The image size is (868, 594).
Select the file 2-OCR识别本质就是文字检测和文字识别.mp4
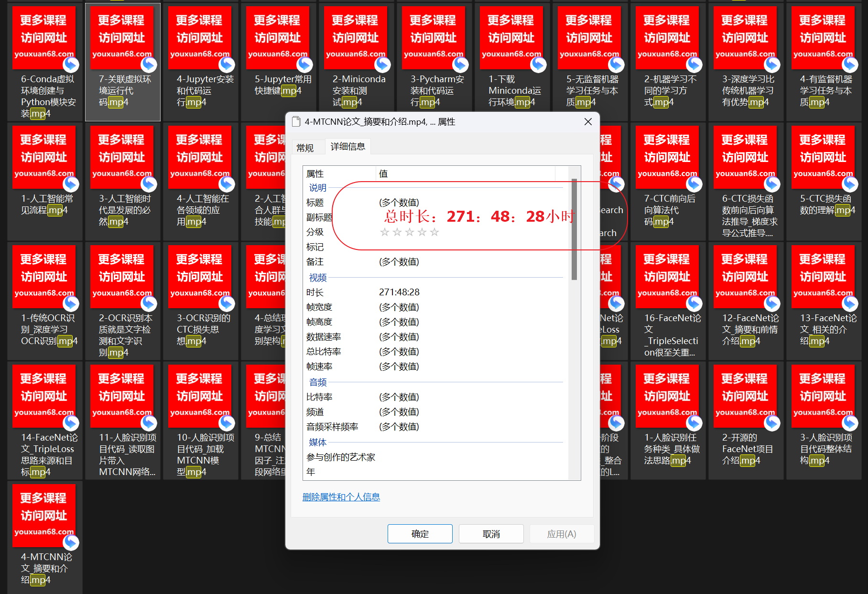[x=122, y=301]
